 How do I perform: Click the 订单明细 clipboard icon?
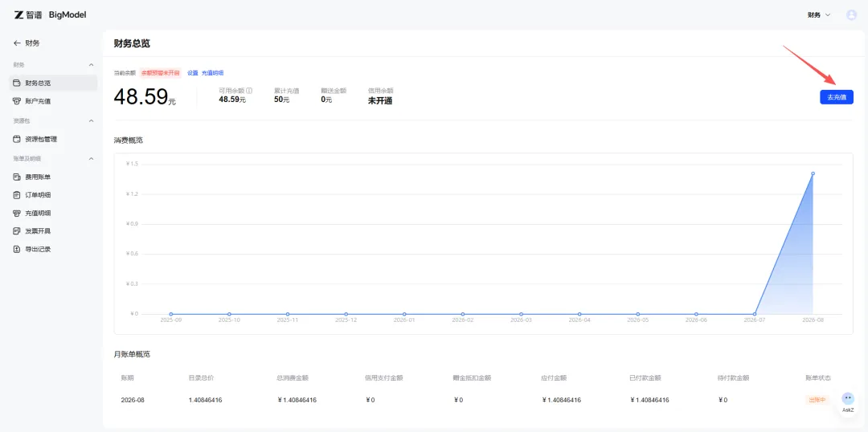coord(17,195)
